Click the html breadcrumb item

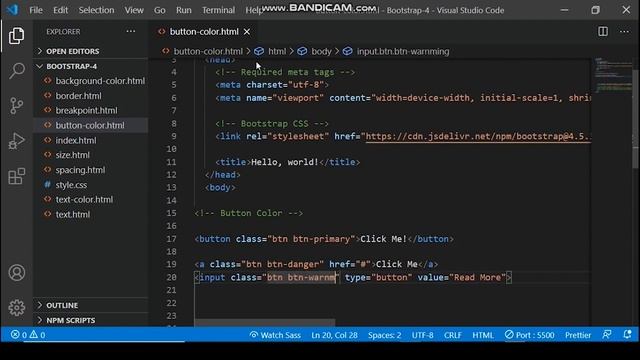277,51
